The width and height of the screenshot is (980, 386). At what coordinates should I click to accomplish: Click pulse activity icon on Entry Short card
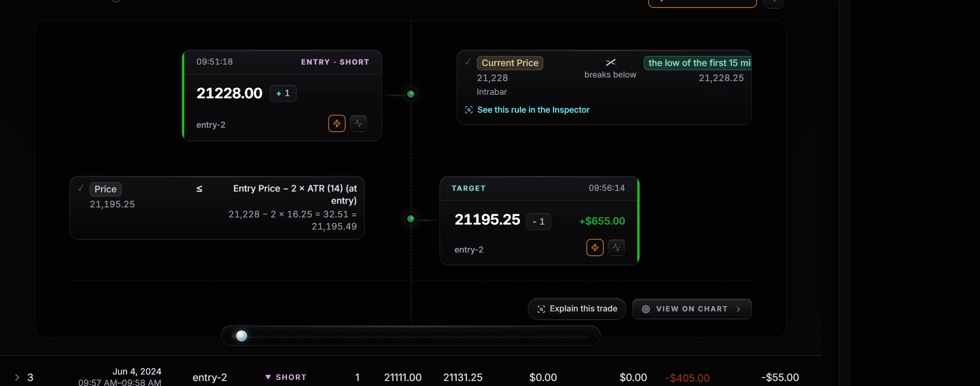[358, 123]
